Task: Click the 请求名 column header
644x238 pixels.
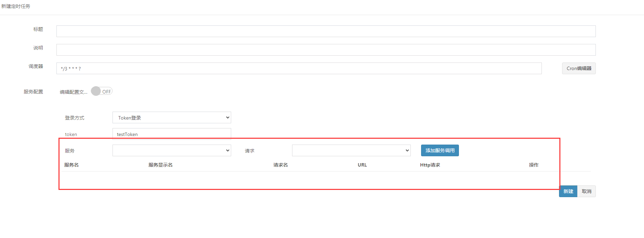Action: click(281, 165)
